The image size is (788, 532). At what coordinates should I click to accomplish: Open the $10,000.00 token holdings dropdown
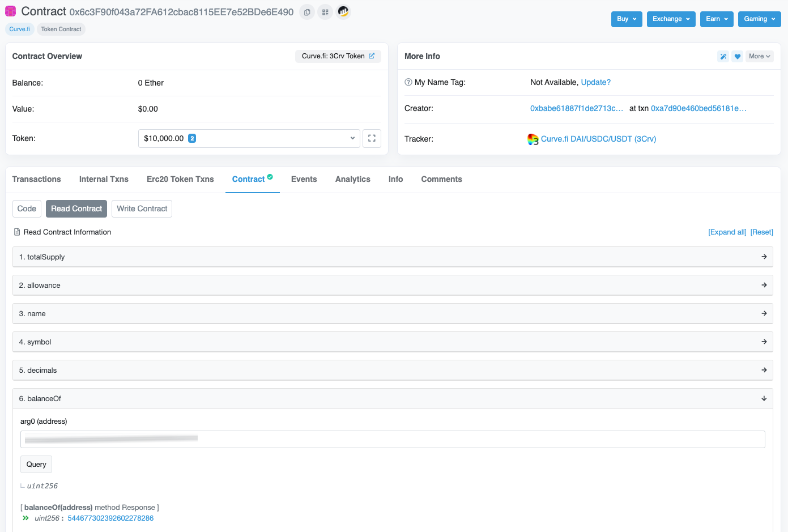[249, 138]
